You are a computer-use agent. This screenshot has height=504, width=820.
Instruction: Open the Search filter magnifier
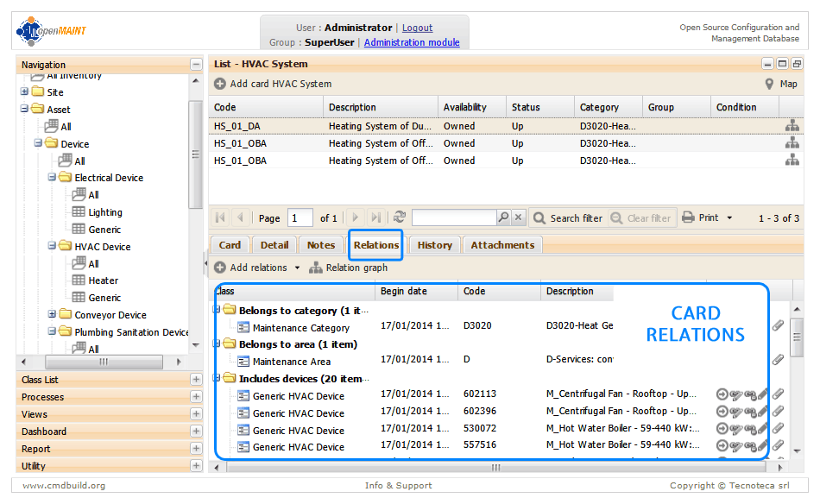pyautogui.click(x=539, y=217)
